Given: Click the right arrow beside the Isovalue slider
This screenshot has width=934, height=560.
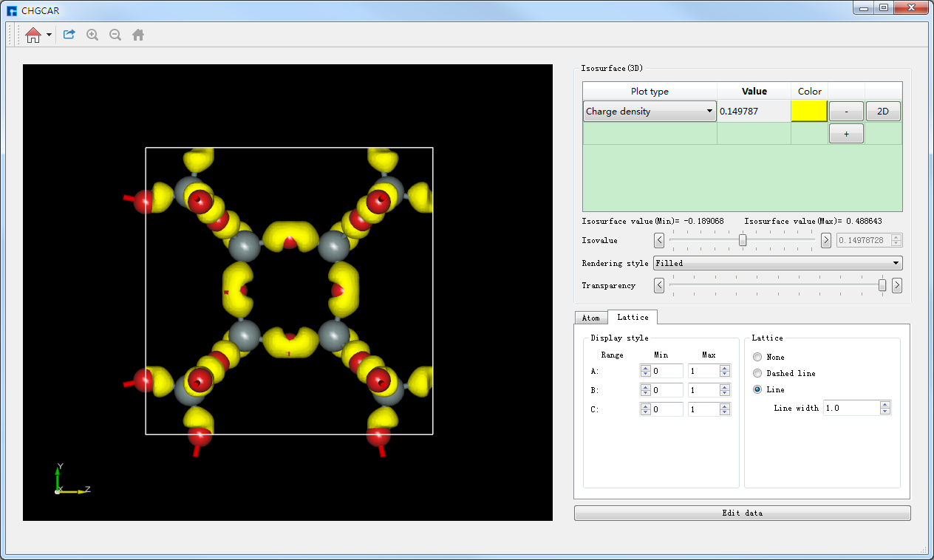Looking at the screenshot, I should click(x=825, y=240).
